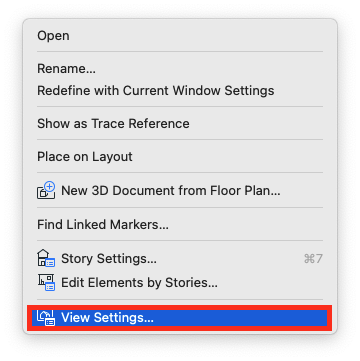Click the word Redefine in the menu
The width and height of the screenshot is (360, 361).
click(x=61, y=91)
